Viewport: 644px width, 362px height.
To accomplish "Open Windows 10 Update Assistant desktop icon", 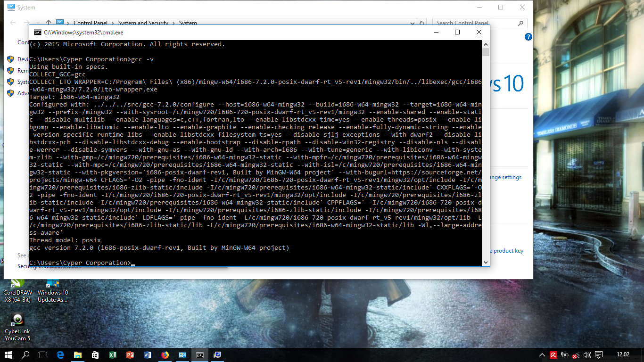I will (53, 290).
